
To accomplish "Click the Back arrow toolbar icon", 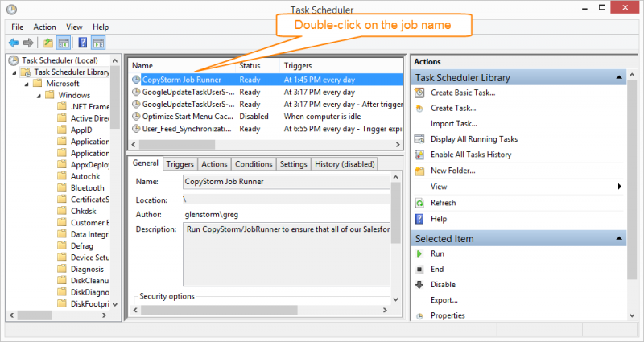I will click(13, 43).
